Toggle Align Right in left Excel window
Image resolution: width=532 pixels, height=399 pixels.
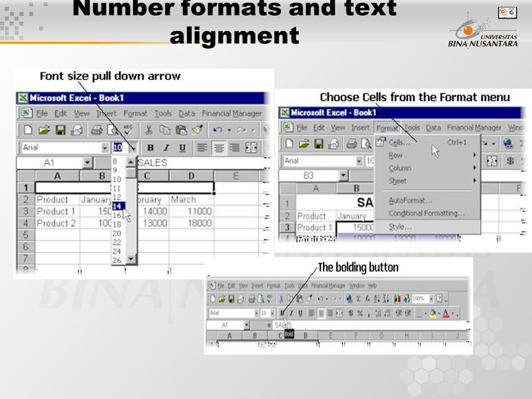click(235, 147)
